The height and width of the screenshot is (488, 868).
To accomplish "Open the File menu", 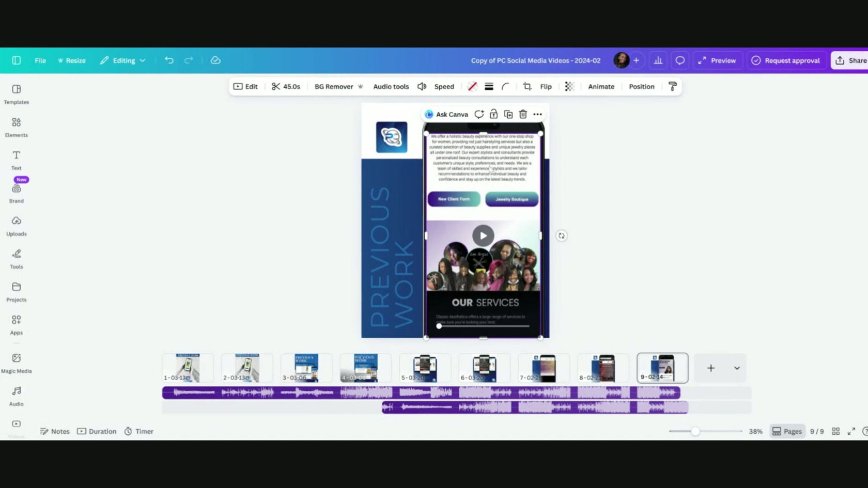I will click(x=40, y=60).
